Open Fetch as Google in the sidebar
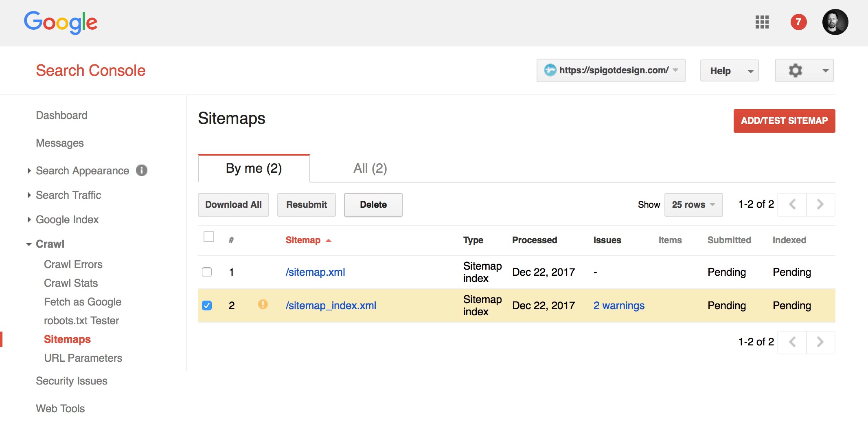The image size is (868, 422). (x=83, y=302)
